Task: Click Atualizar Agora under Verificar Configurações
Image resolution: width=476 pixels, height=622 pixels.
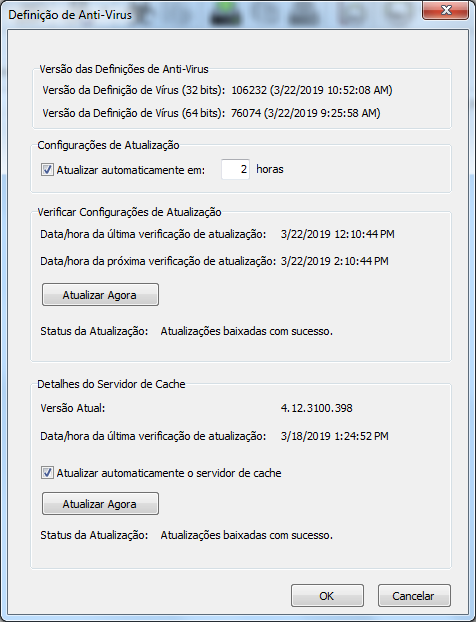Action: click(100, 295)
